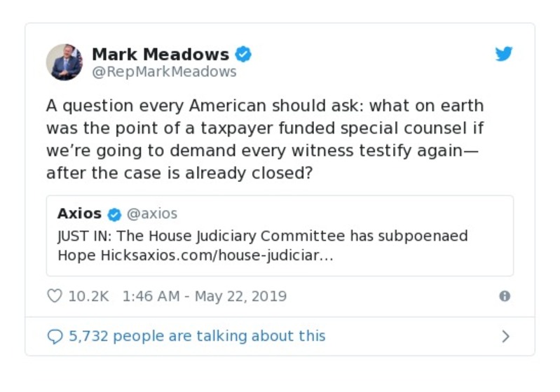Click the @axios handle

(x=152, y=213)
